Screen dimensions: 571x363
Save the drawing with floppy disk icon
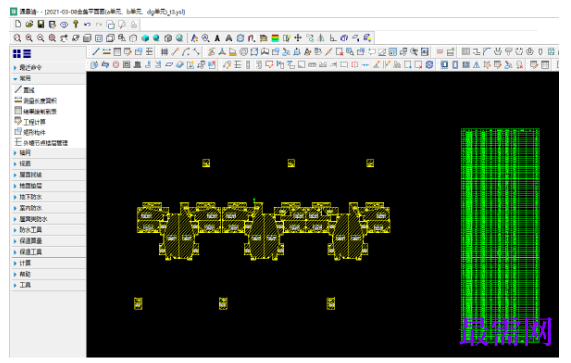[x=41, y=24]
